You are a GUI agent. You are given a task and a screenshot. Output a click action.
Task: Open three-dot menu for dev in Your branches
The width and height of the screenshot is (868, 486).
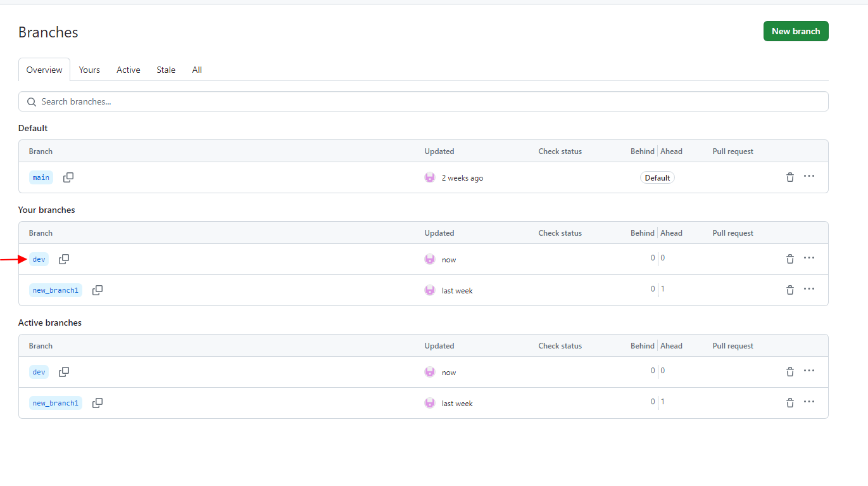coord(809,258)
